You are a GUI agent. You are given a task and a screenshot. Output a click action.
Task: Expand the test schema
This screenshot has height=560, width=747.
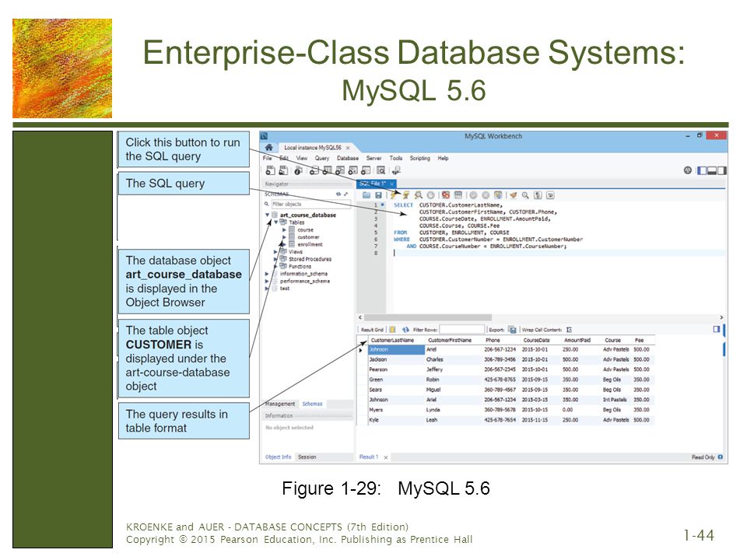click(267, 289)
